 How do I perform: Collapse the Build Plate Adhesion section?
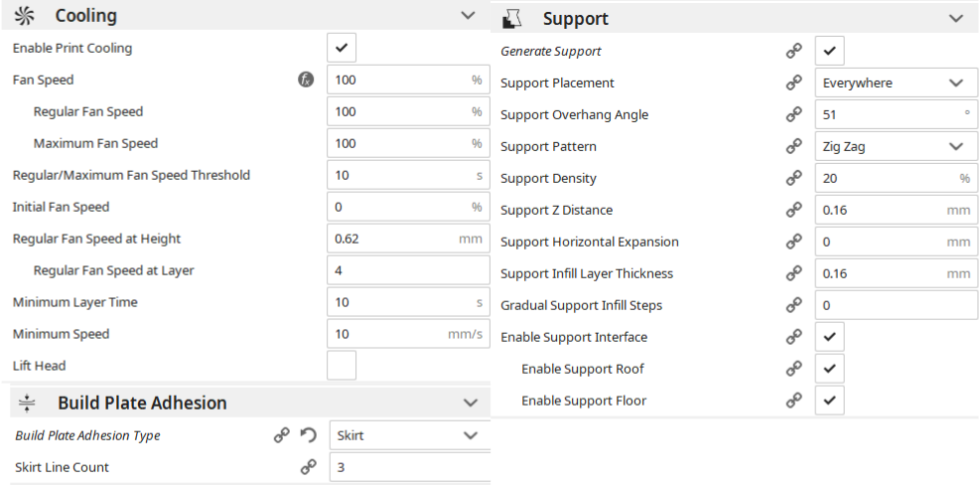pos(470,403)
